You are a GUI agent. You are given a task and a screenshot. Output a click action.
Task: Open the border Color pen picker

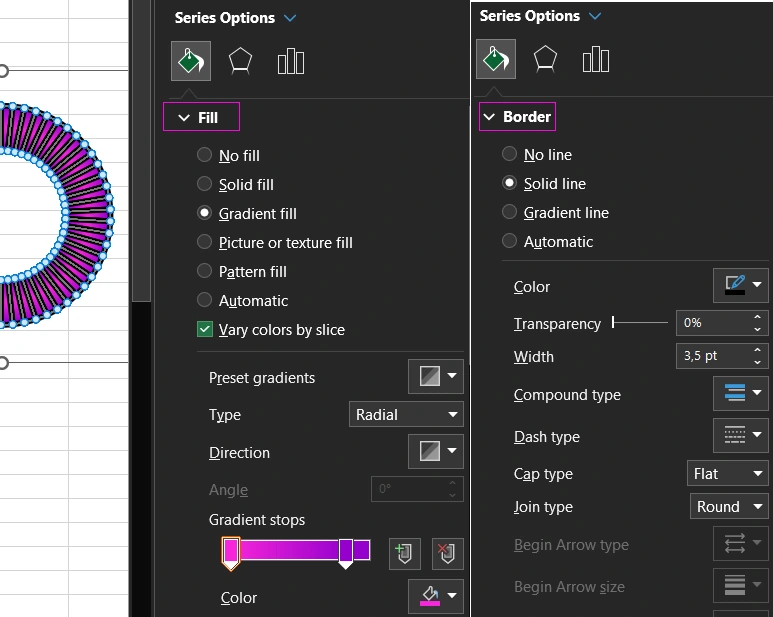[741, 286]
